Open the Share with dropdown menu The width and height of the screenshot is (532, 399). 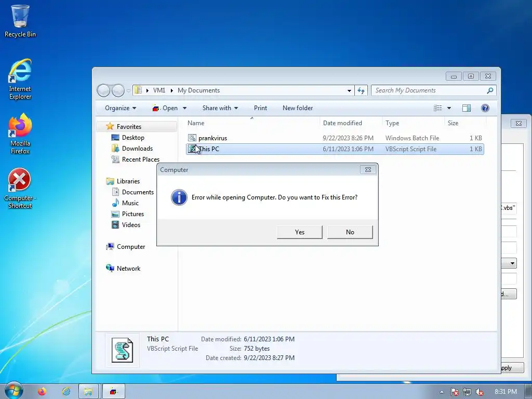coord(220,108)
